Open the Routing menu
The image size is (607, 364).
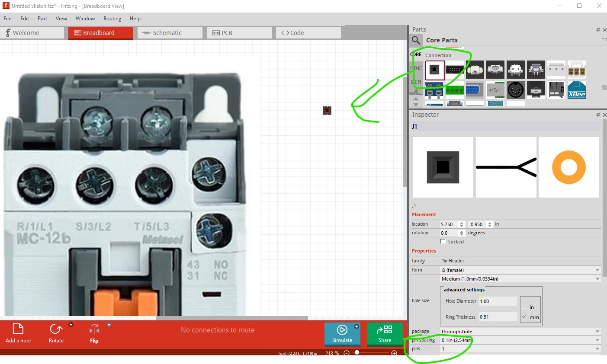point(112,19)
